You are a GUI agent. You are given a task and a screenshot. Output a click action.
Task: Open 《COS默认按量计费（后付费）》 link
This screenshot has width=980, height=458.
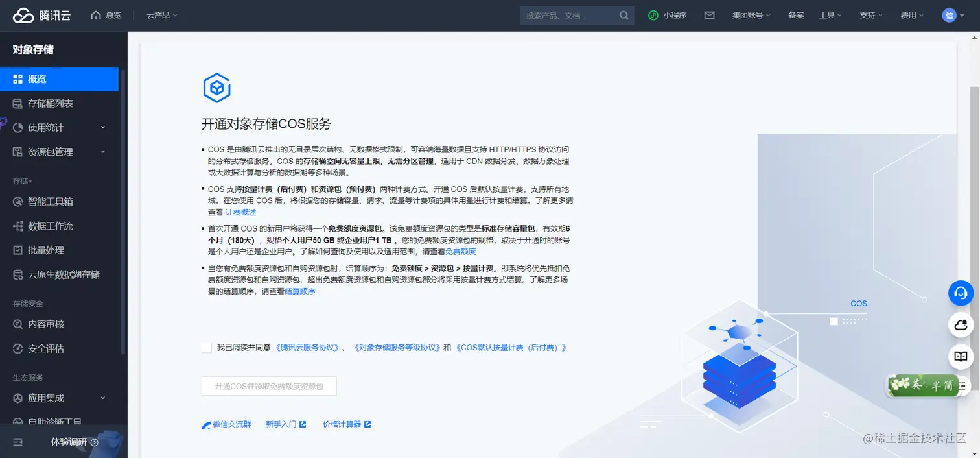coord(511,348)
